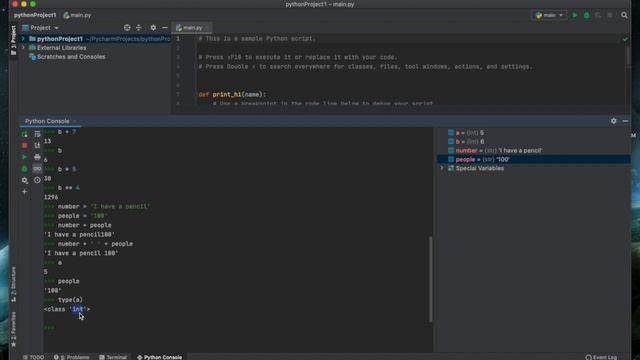
Task: Run main configuration with green play
Action: coord(575,15)
